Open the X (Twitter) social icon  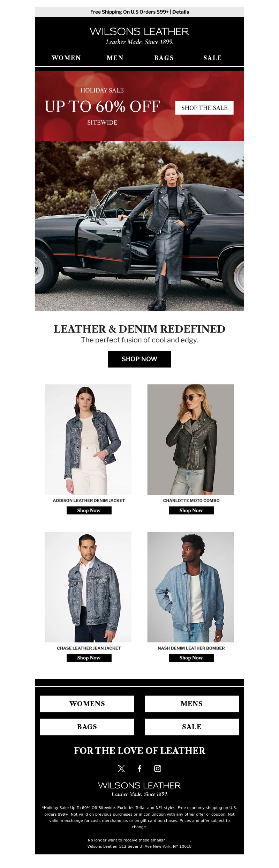[x=121, y=768]
